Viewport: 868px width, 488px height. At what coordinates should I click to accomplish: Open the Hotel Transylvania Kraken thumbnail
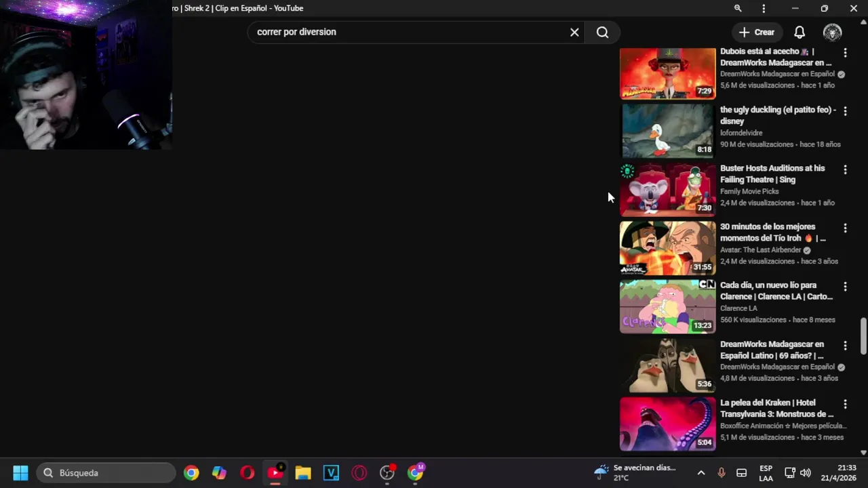[667, 424]
